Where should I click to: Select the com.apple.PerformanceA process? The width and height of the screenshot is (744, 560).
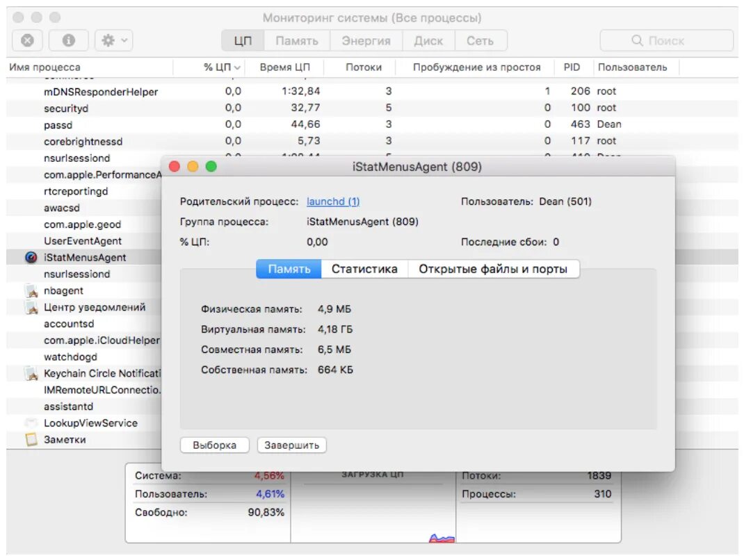(102, 174)
